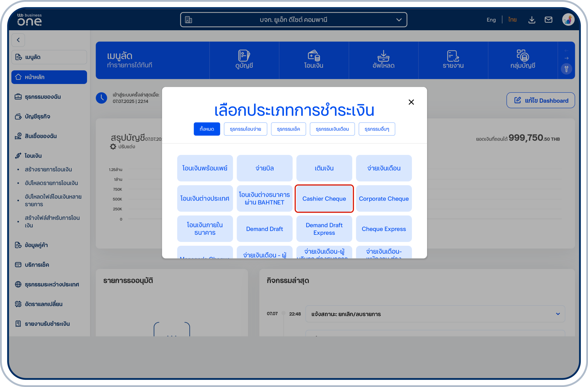Open อัปโหลดไฟล์โอนเงินหลายรายการ submenu item
Screen dimensions: 588x387
pos(53,200)
